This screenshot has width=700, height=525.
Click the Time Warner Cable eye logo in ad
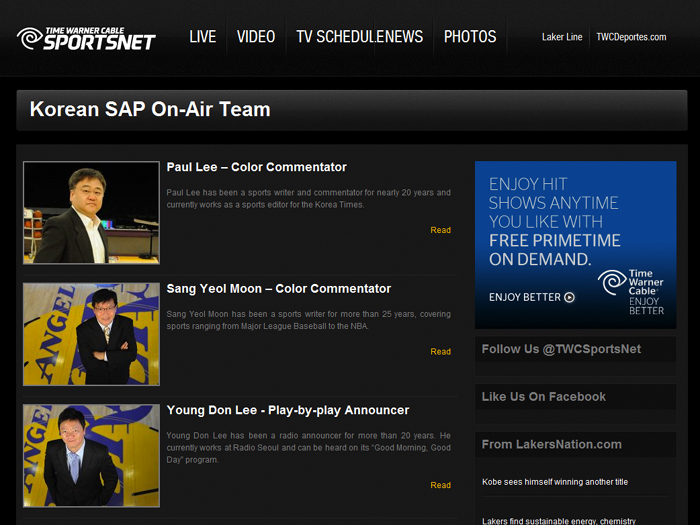[x=612, y=282]
